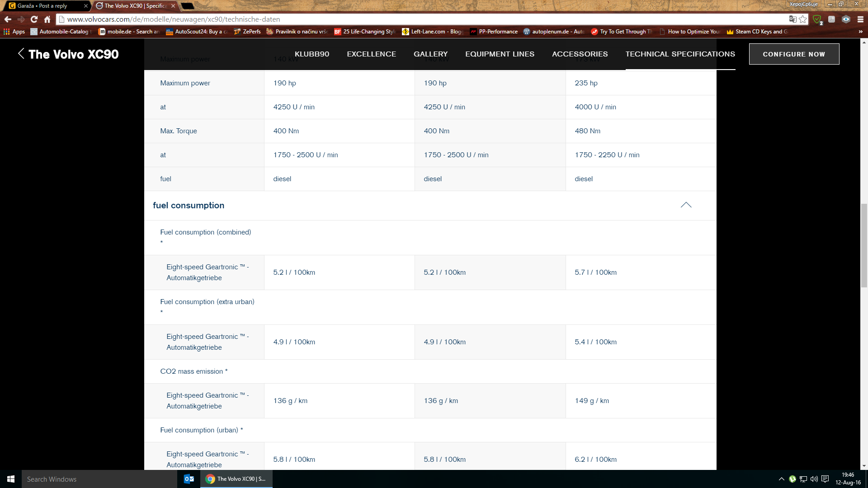Click the 149 g / km CO2 value
The width and height of the screenshot is (868, 488).
591,400
